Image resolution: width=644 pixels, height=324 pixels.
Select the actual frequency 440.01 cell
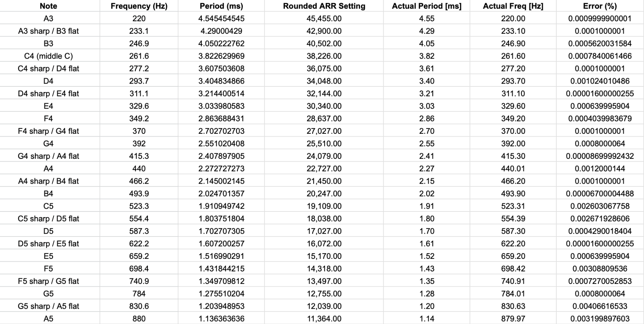(x=513, y=169)
